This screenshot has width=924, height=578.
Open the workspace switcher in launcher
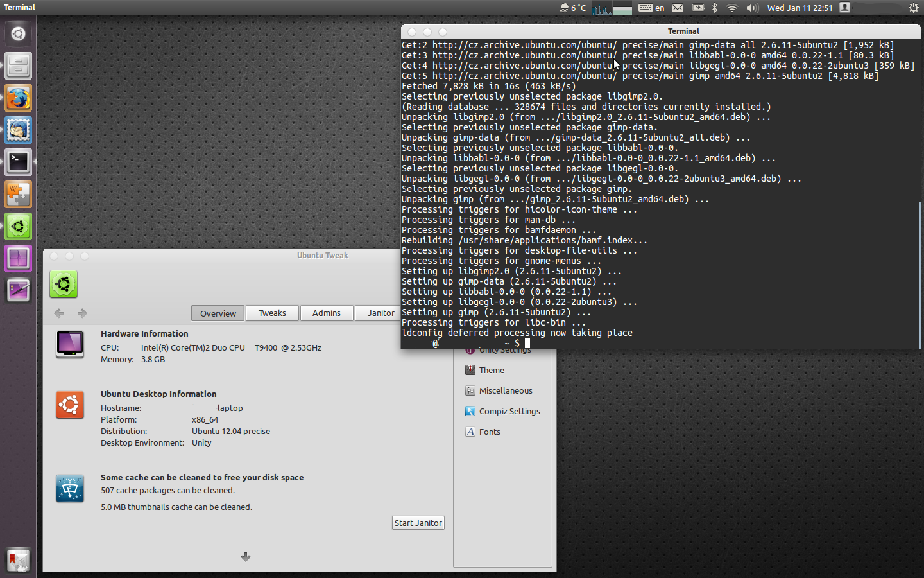pos(18,259)
